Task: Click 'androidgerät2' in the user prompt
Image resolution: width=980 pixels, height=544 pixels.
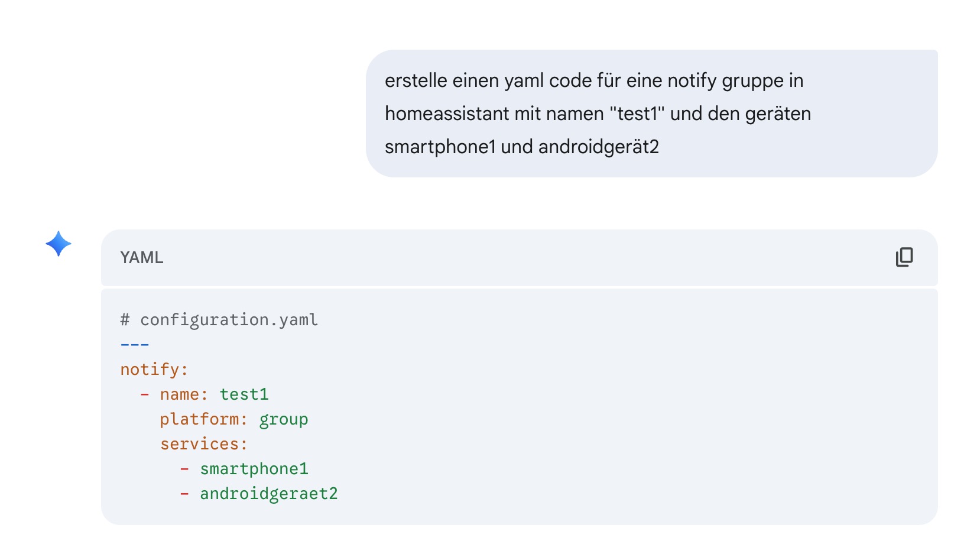Action: [598, 147]
